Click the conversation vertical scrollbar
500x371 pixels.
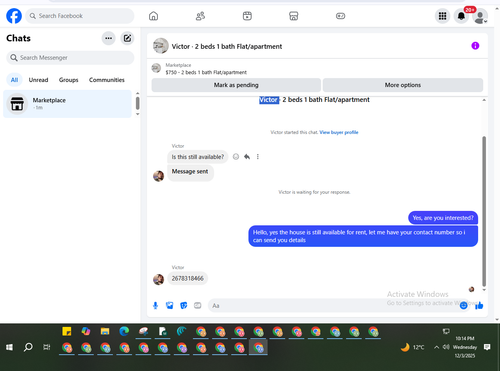[484, 211]
